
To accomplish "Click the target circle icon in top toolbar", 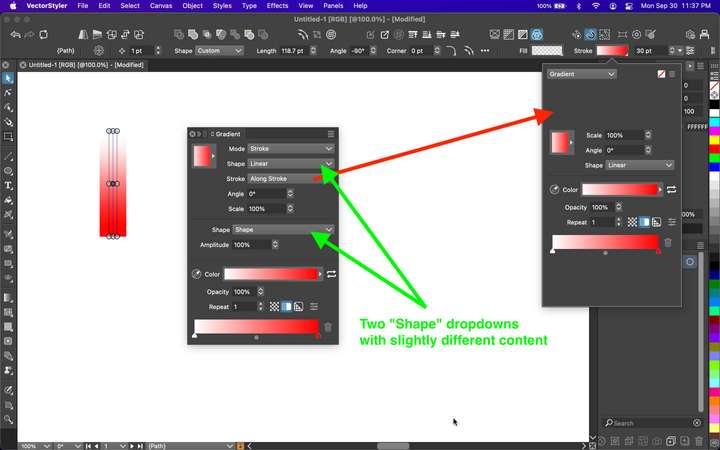I will [x=636, y=34].
